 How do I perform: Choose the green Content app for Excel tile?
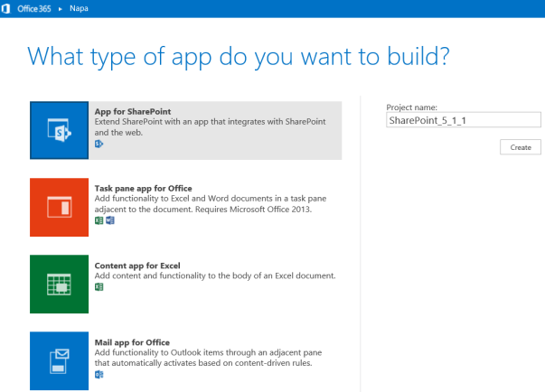point(59,284)
